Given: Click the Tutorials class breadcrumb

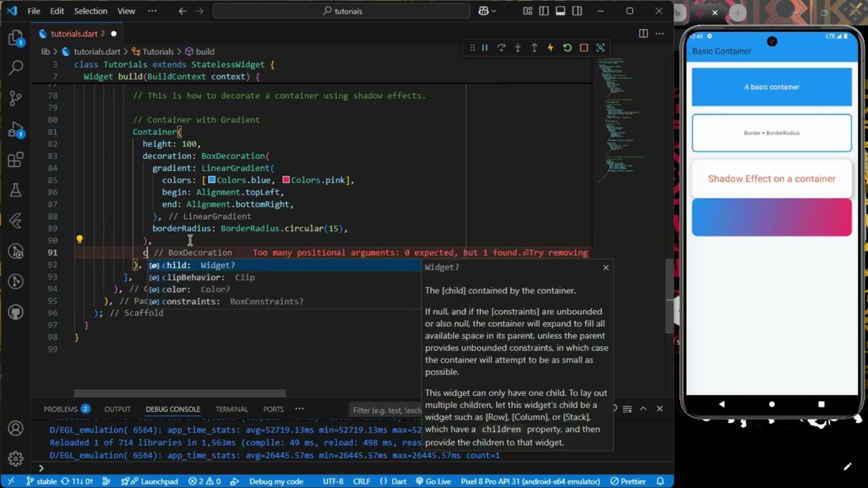Looking at the screenshot, I should click(152, 52).
